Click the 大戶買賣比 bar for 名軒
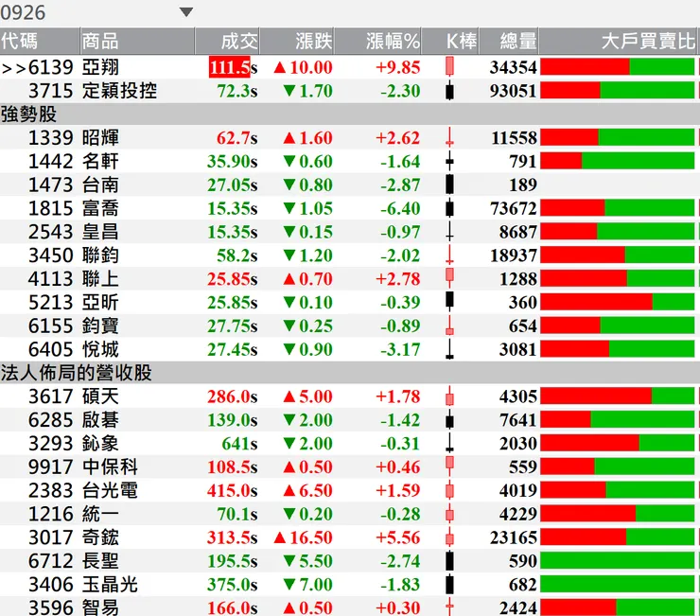The height and width of the screenshot is (616, 700). 618,161
